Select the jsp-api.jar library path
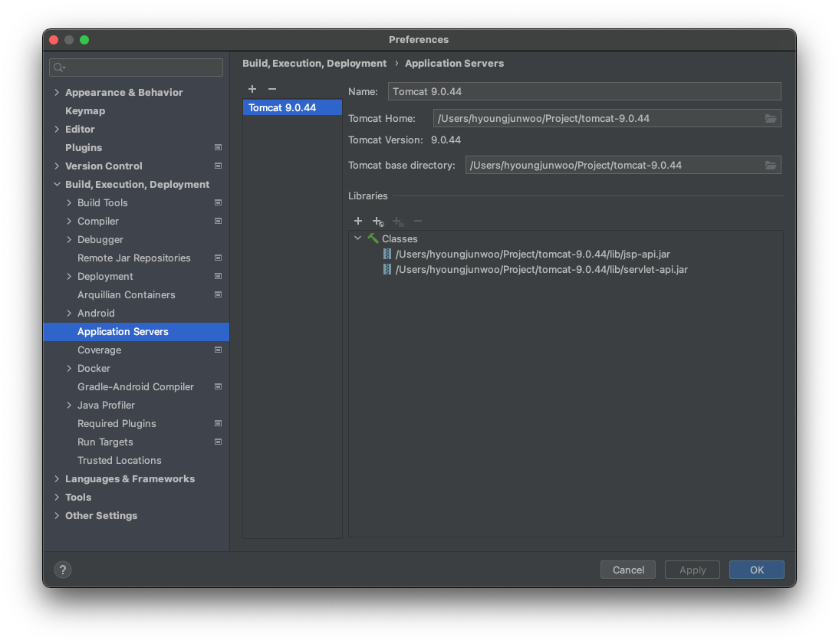This screenshot has height=644, width=839. click(532, 254)
